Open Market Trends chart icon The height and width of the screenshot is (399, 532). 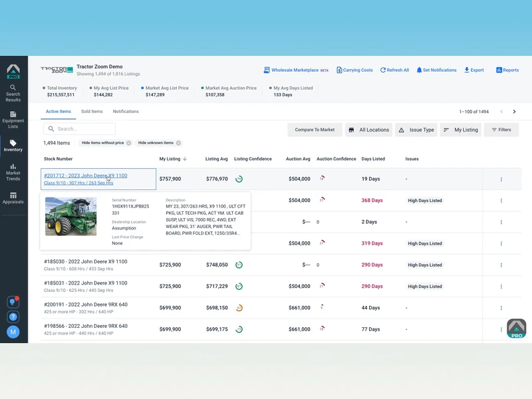point(13,166)
